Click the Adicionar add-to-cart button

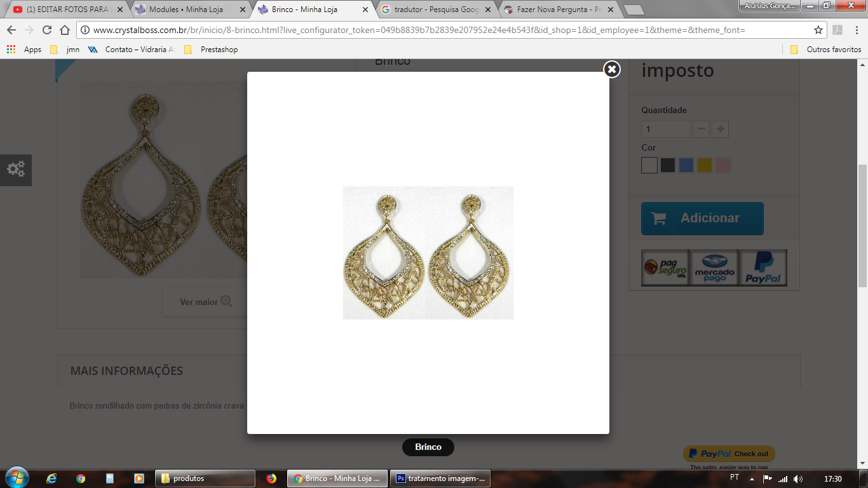(702, 219)
